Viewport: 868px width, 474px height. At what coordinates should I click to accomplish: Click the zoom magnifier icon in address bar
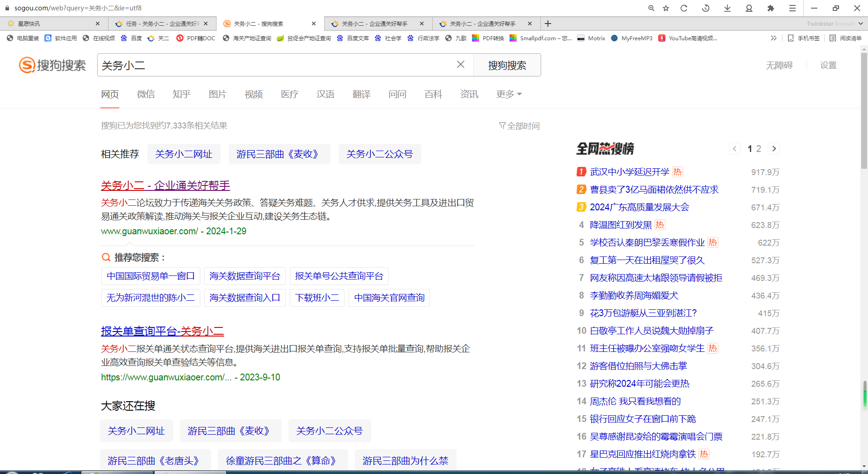(x=651, y=8)
